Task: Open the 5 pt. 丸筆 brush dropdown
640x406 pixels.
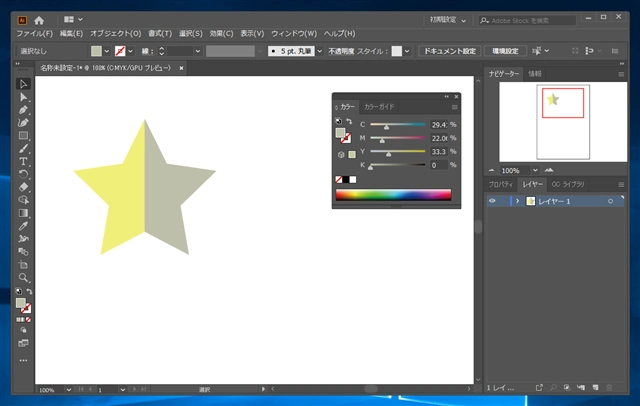Action: (320, 51)
